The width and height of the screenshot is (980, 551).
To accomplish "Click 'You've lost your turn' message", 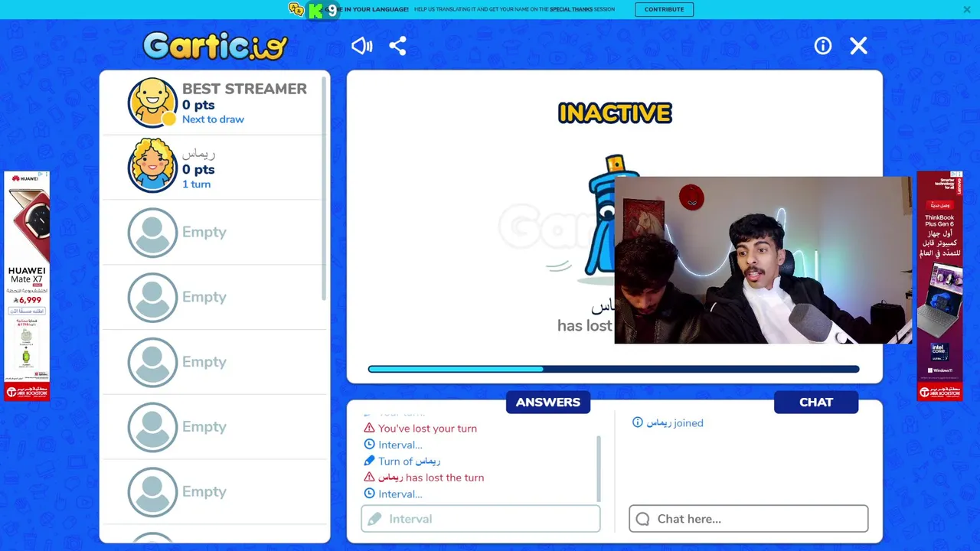I will (x=427, y=429).
